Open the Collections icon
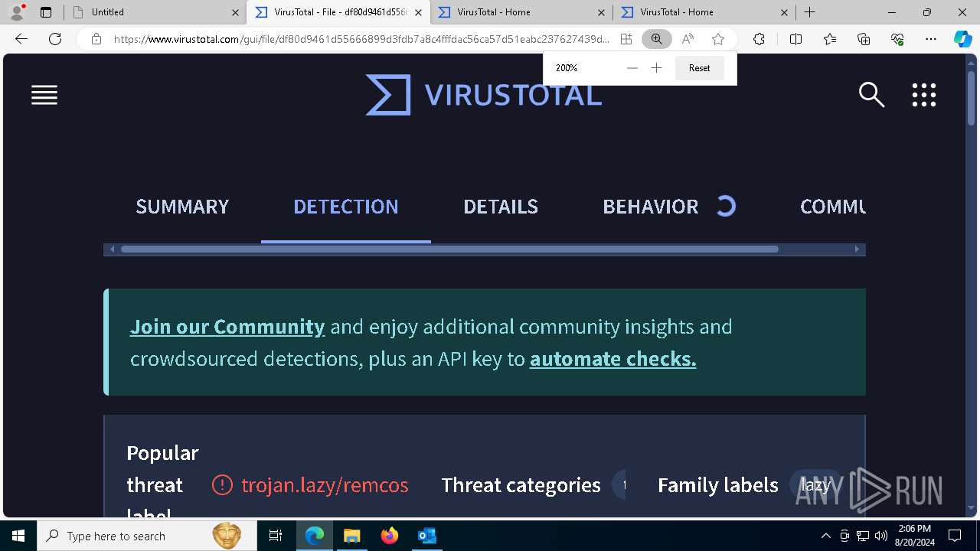Viewport: 980px width, 551px height. pos(864,39)
